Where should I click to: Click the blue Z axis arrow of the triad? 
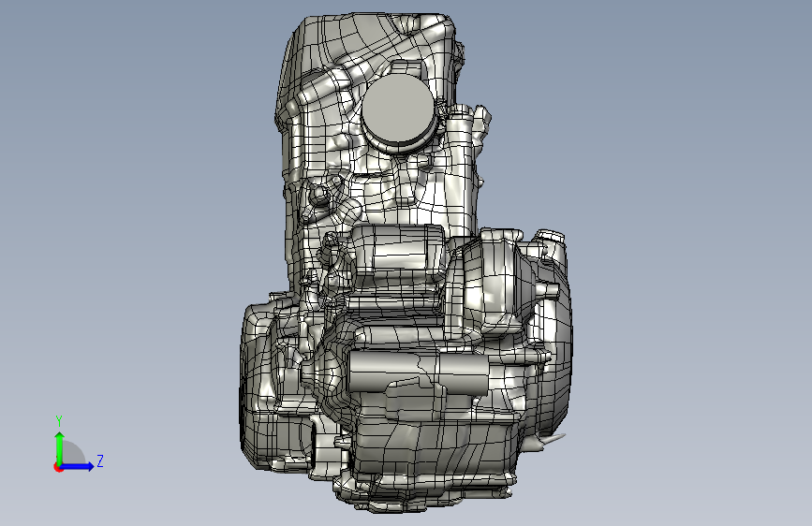tap(77, 466)
